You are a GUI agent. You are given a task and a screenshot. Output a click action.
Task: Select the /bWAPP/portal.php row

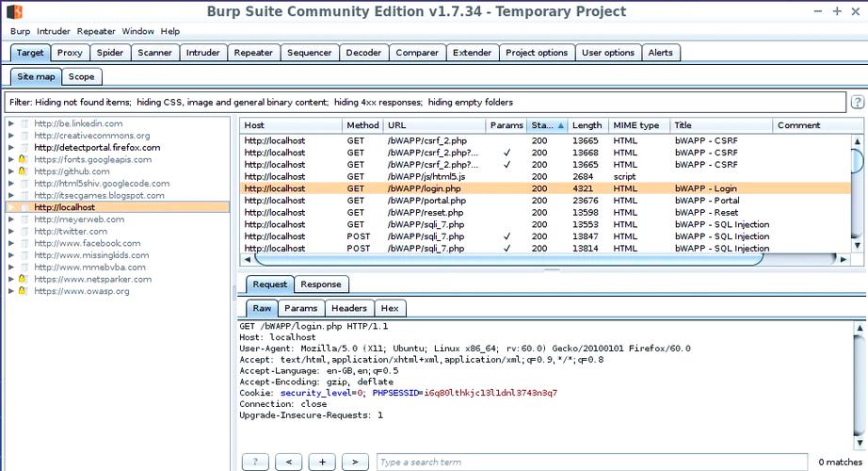(545, 200)
